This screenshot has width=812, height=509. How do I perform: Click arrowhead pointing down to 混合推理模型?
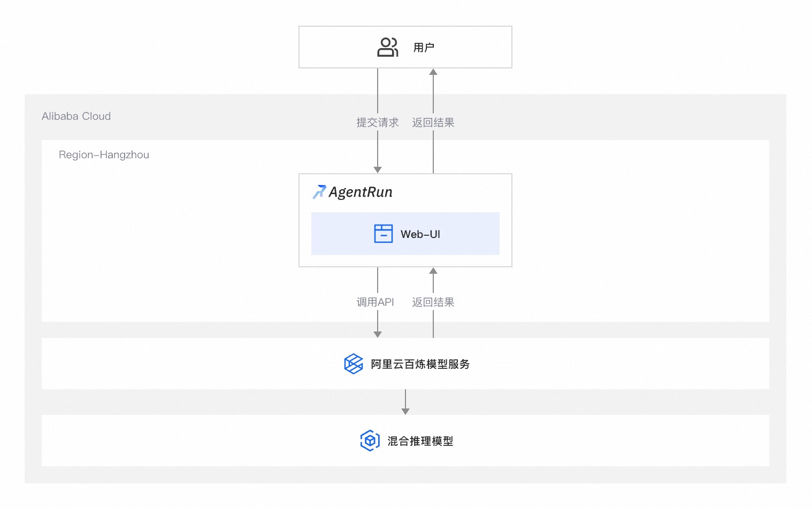[x=405, y=411]
